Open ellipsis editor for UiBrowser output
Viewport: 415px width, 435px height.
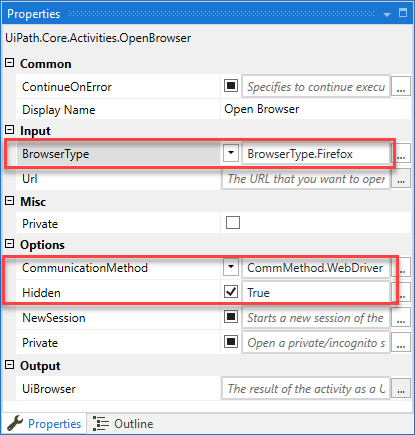point(401,389)
